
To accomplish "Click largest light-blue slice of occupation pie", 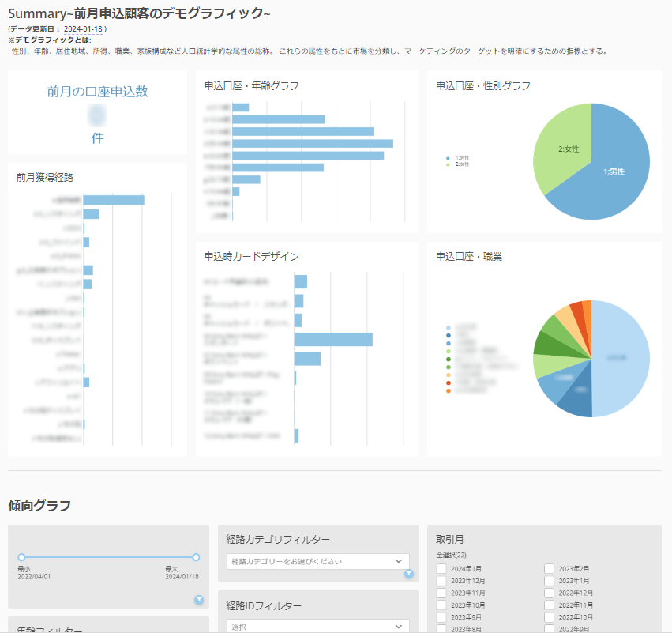I will [x=621, y=358].
